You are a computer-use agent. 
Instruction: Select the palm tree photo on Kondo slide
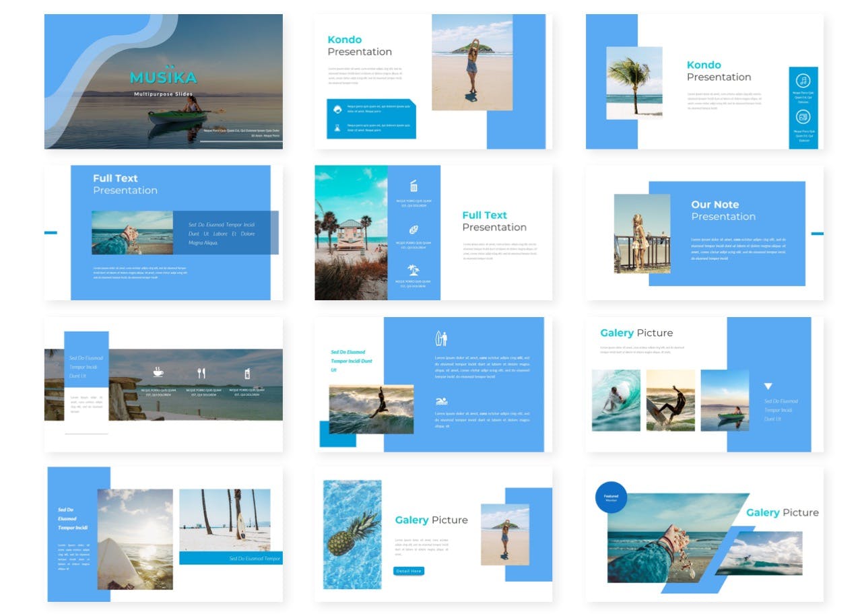[634, 83]
